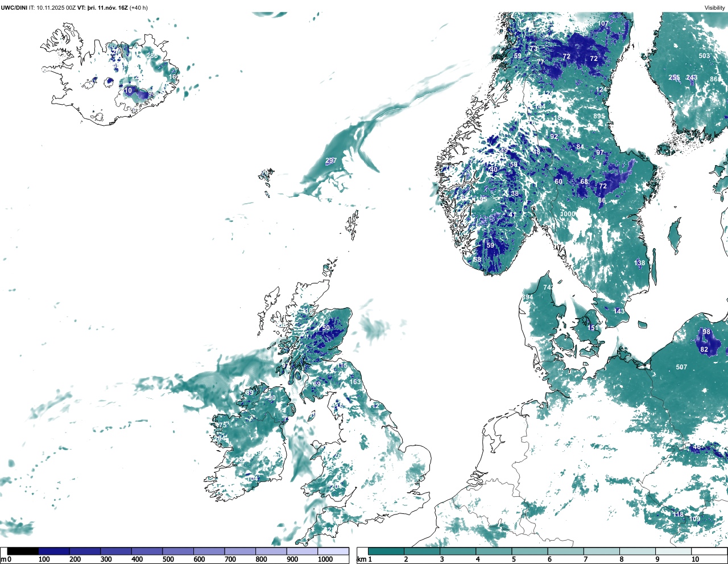Select the 900–1000 m pale lavender legend segment
Viewport: 728px width, 564px height.
pyautogui.click(x=302, y=551)
